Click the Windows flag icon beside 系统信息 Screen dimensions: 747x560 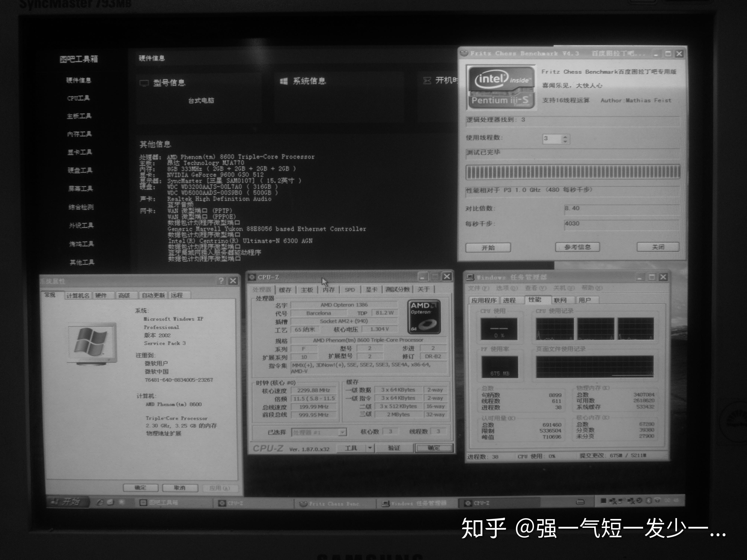[284, 81]
